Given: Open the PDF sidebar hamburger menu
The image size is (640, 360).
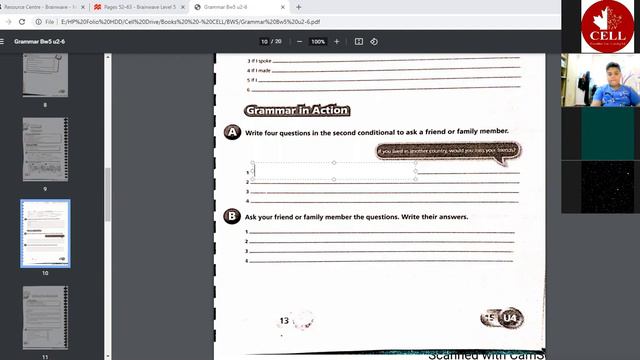Looking at the screenshot, I should point(2,42).
